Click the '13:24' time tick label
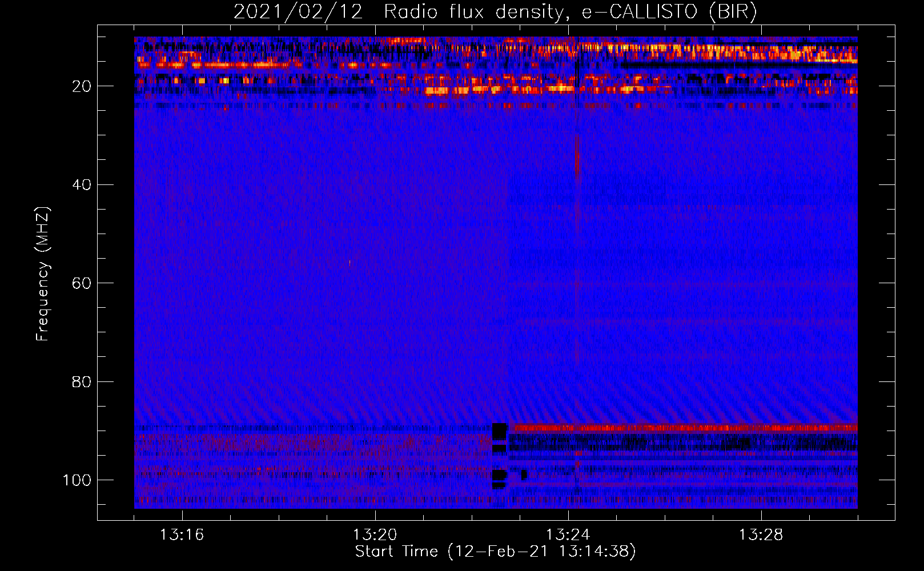This screenshot has height=571, width=924. tap(568, 535)
